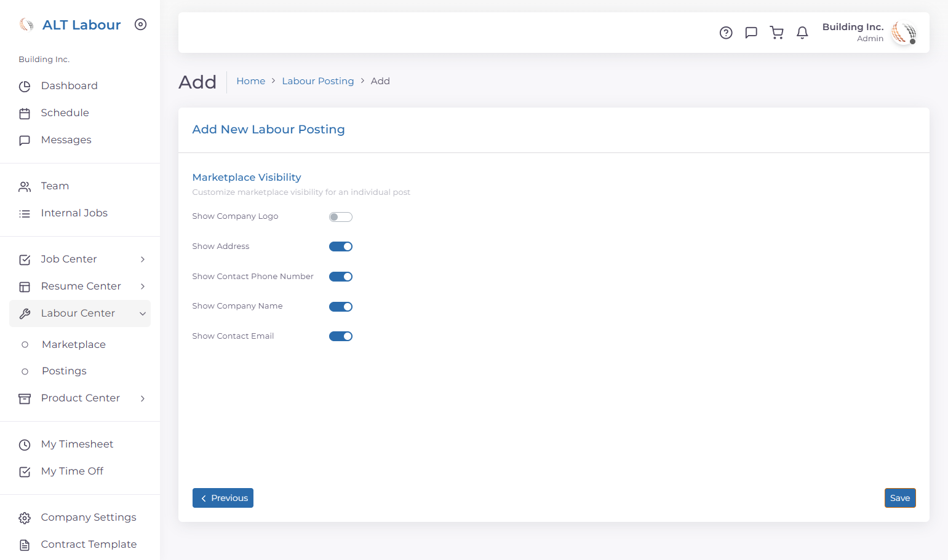948x560 pixels.
Task: Click the Building Inc. profile avatar
Action: [x=904, y=33]
